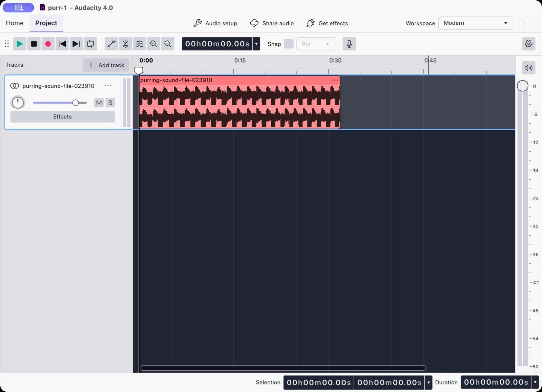Expand the main timecode format dropdown

pos(256,44)
